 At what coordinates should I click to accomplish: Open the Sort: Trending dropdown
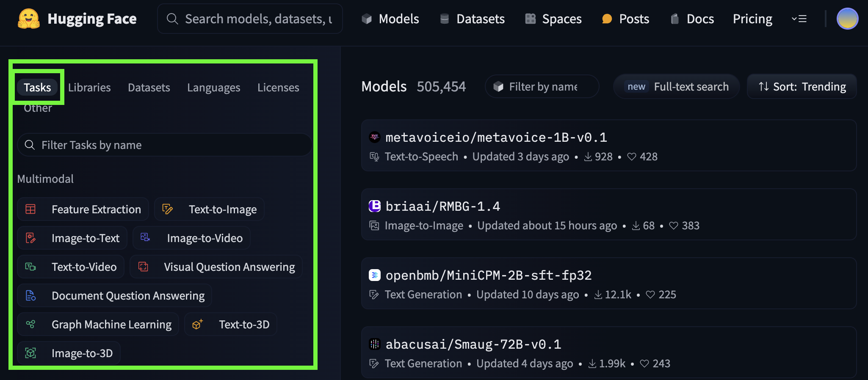[802, 86]
